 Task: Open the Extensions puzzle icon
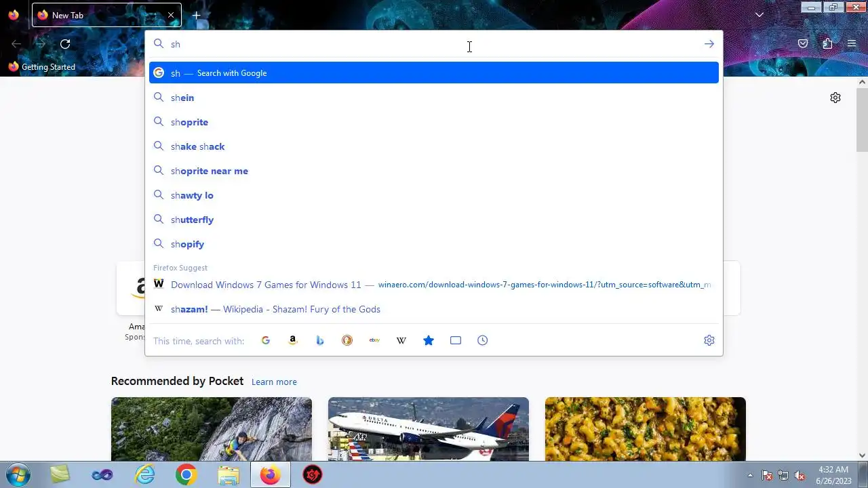click(x=827, y=44)
